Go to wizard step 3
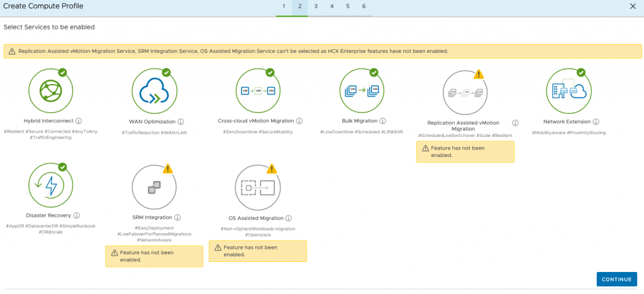Viewport: 644px width, 294px height. [x=316, y=6]
